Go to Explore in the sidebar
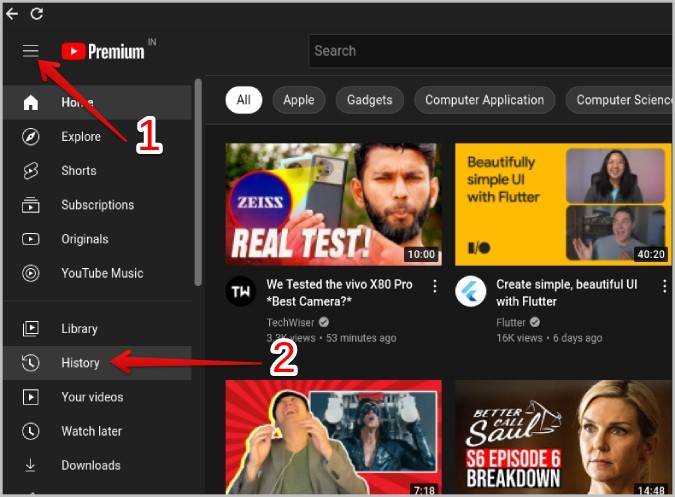 pos(97,136)
